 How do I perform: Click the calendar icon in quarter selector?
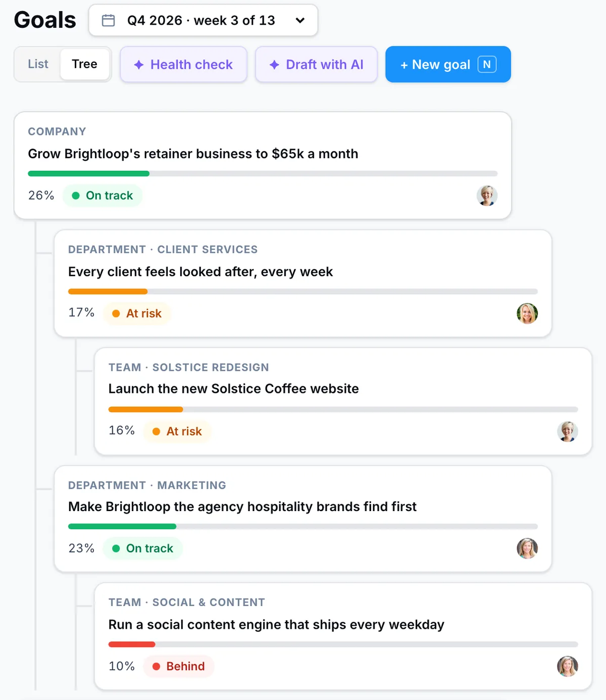[108, 20]
